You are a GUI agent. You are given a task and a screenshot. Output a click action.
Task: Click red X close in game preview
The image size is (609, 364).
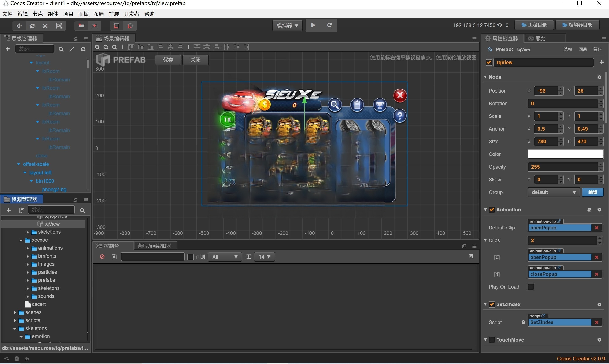400,95
